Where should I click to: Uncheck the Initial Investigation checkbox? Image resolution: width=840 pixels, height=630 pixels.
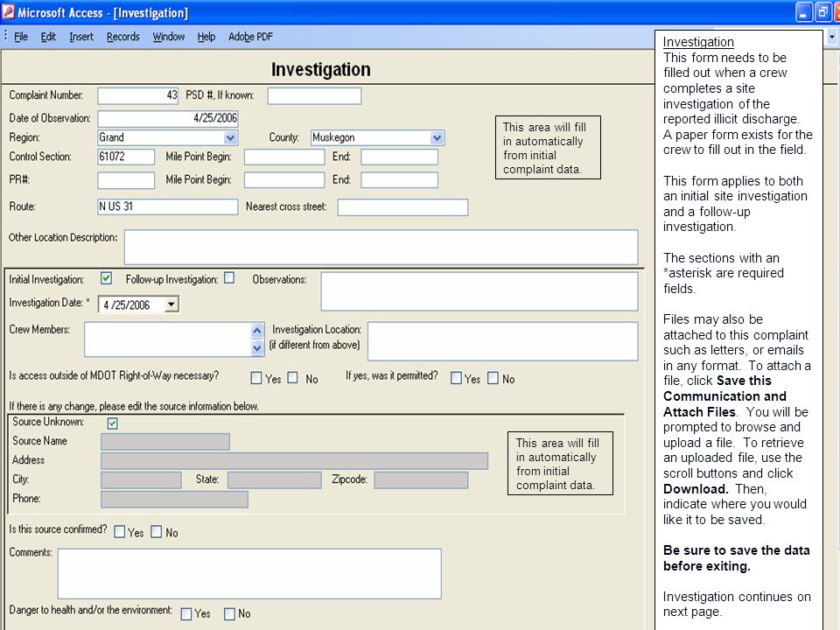pos(106,278)
